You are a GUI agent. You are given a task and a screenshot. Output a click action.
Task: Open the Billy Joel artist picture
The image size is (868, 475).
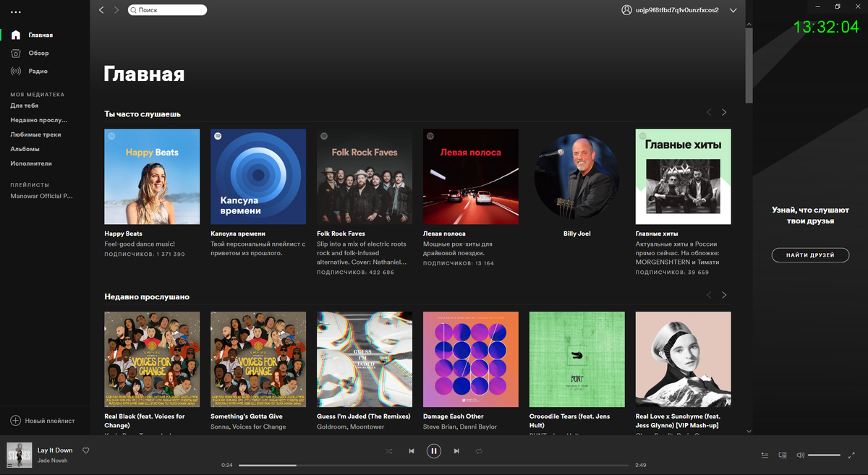click(576, 176)
